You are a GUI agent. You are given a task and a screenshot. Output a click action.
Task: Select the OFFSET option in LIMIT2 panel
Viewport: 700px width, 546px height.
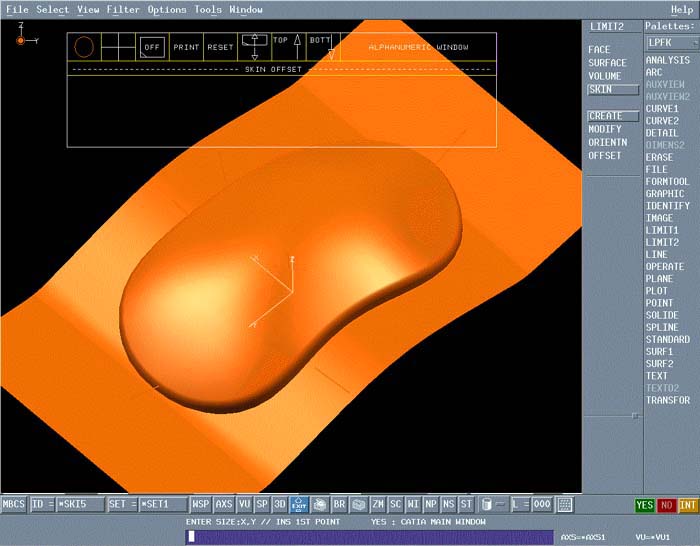605,156
